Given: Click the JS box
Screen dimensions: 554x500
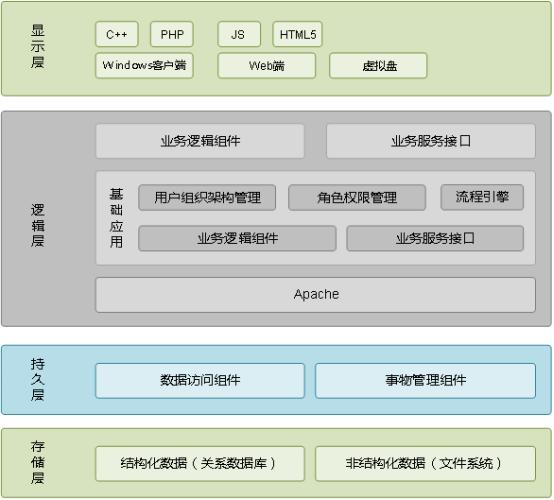Looking at the screenshot, I should pyautogui.click(x=239, y=34).
